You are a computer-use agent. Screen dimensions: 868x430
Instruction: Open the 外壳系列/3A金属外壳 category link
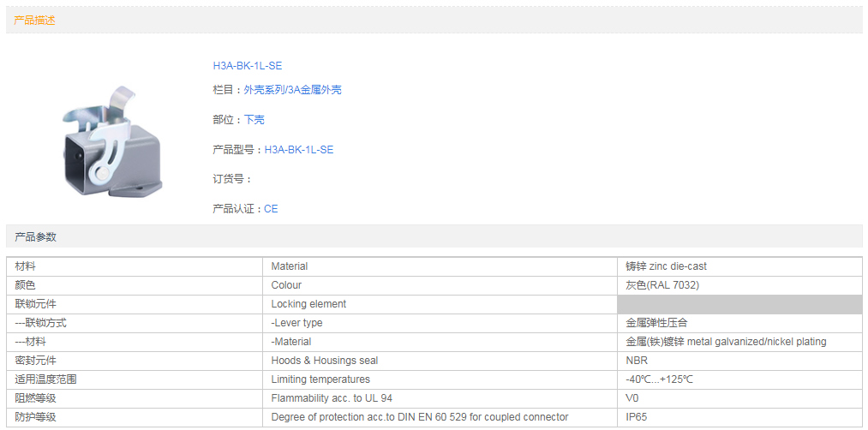pyautogui.click(x=292, y=90)
